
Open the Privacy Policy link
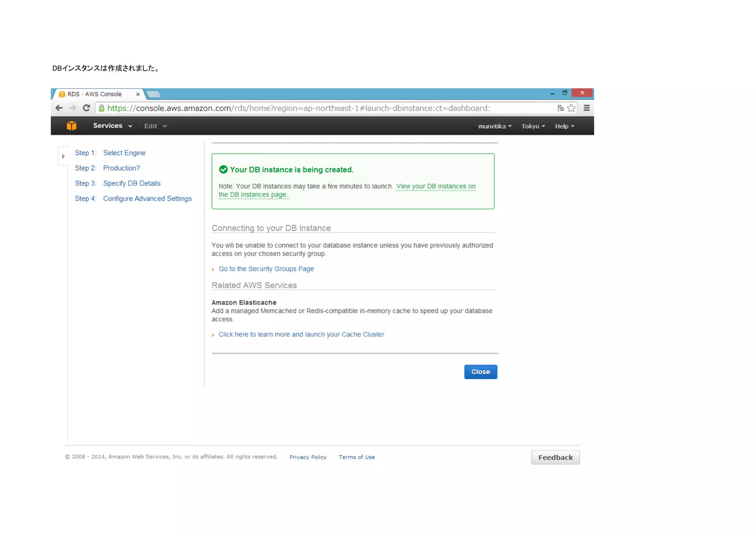(308, 457)
